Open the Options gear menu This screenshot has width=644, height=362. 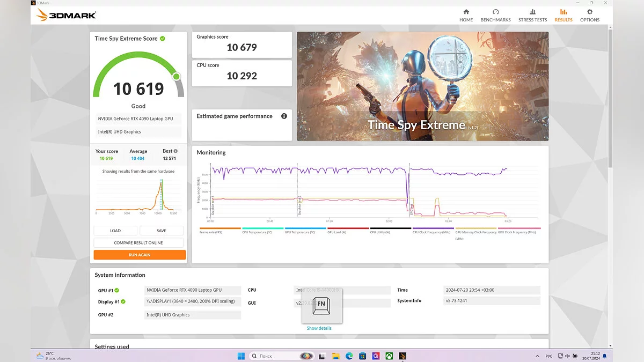pyautogui.click(x=589, y=12)
